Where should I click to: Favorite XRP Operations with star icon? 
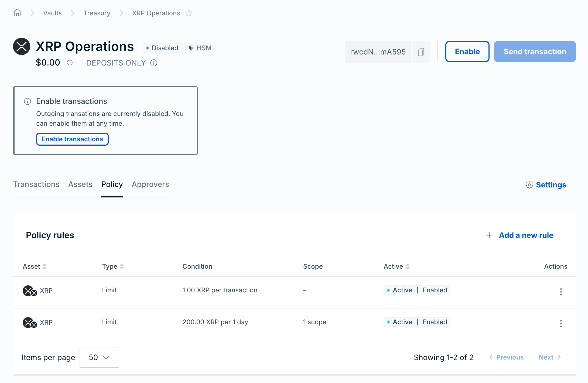pos(189,13)
